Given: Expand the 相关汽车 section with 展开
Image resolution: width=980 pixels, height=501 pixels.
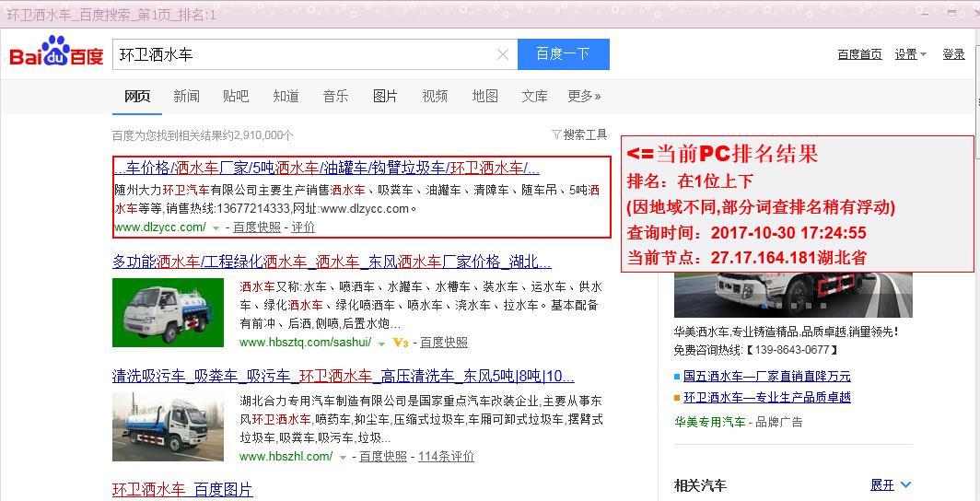Looking at the screenshot, I should tap(891, 484).
